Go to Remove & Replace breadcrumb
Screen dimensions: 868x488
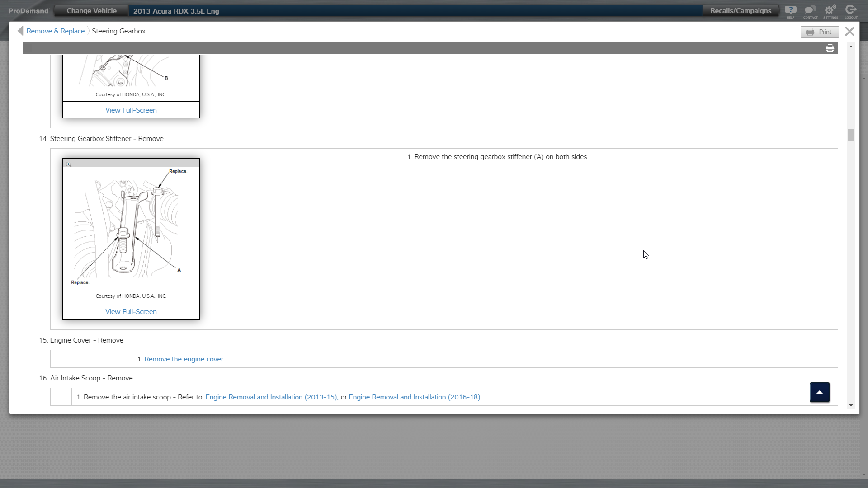55,31
